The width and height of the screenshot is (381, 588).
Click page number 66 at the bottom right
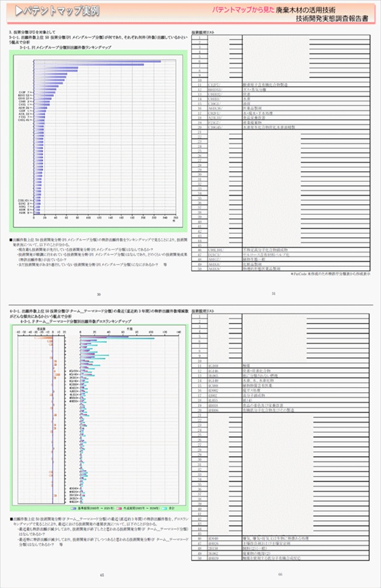point(280,574)
